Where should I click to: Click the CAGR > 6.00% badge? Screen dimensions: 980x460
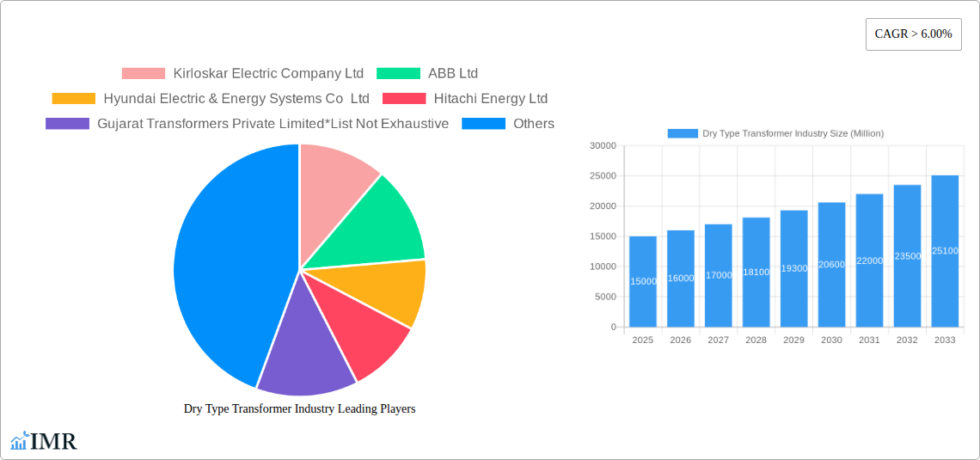[913, 34]
